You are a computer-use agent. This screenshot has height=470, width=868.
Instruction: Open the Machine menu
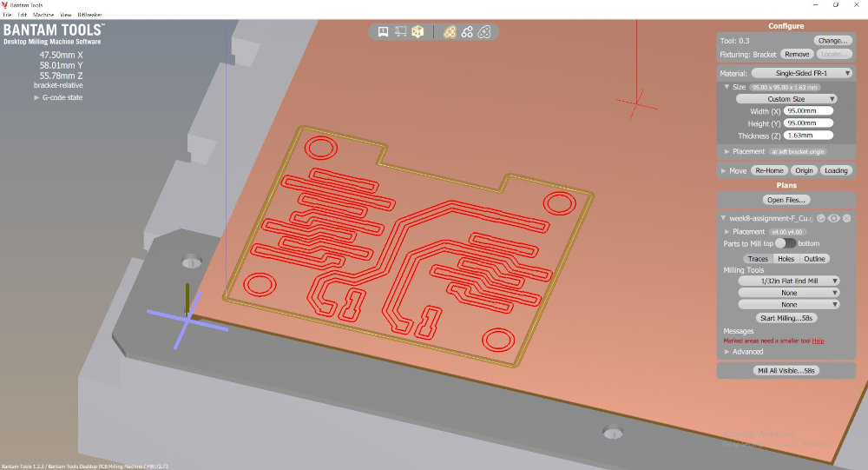tap(43, 15)
